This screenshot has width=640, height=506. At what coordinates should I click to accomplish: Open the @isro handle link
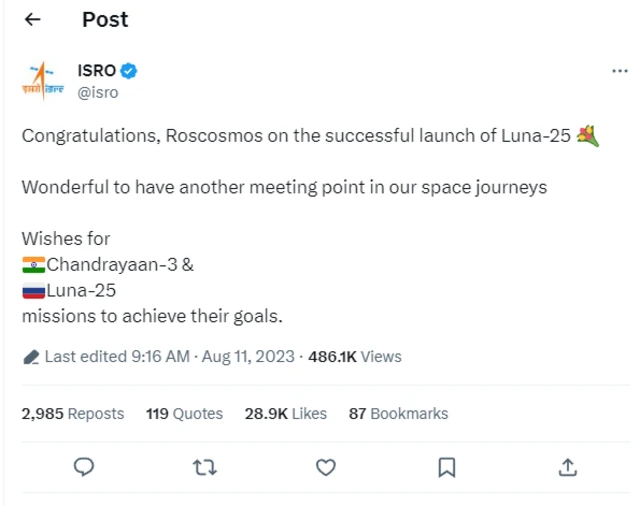point(98,92)
